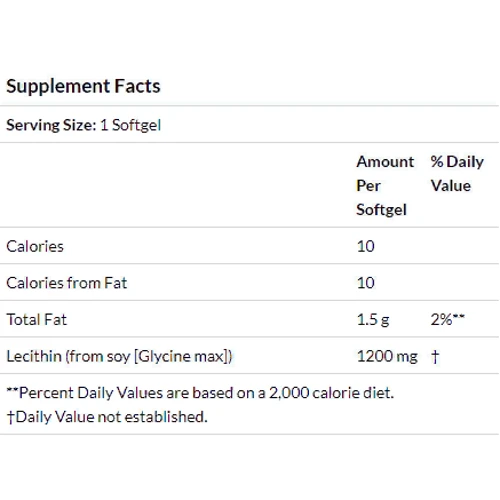This screenshot has width=500, height=500.
Task: Click the Calories from Fat value 10
Action: pyautogui.click(x=366, y=283)
